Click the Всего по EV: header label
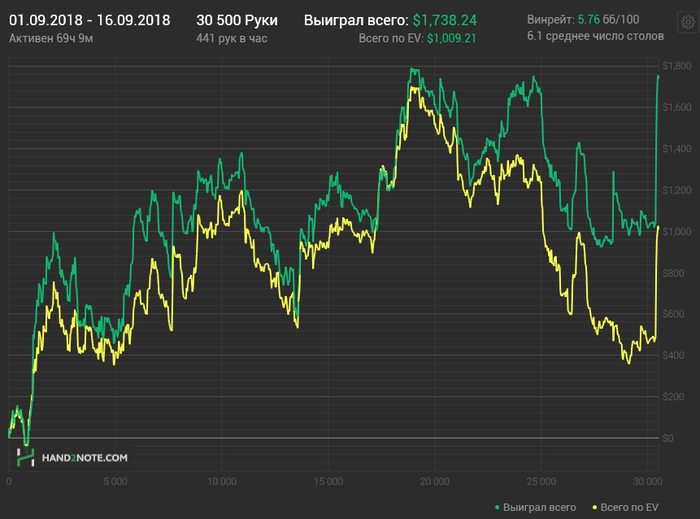 point(391,38)
